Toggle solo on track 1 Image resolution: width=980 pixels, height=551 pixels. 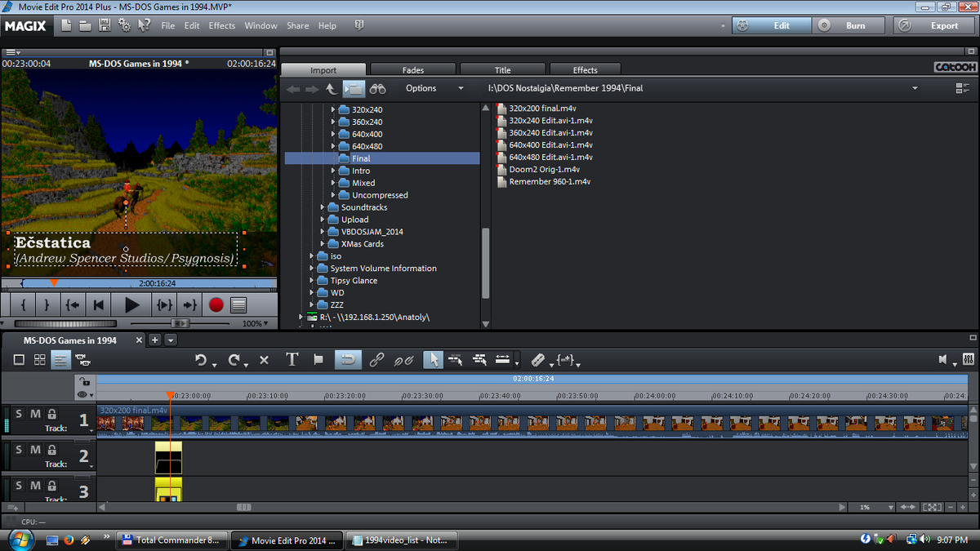click(x=19, y=415)
